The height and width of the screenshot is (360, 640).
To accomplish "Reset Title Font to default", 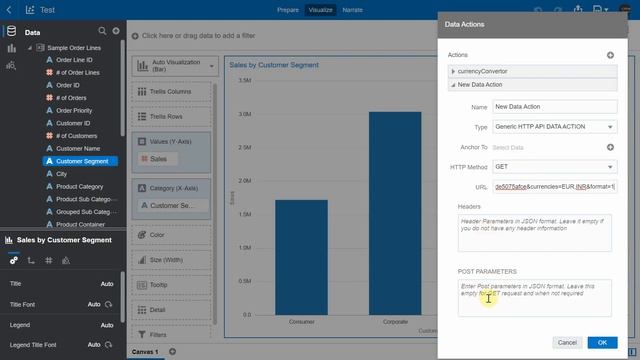I will [109, 304].
